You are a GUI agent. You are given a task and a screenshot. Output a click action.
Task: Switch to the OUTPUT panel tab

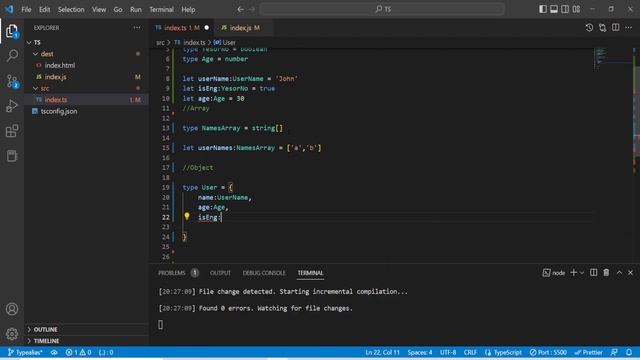point(220,273)
